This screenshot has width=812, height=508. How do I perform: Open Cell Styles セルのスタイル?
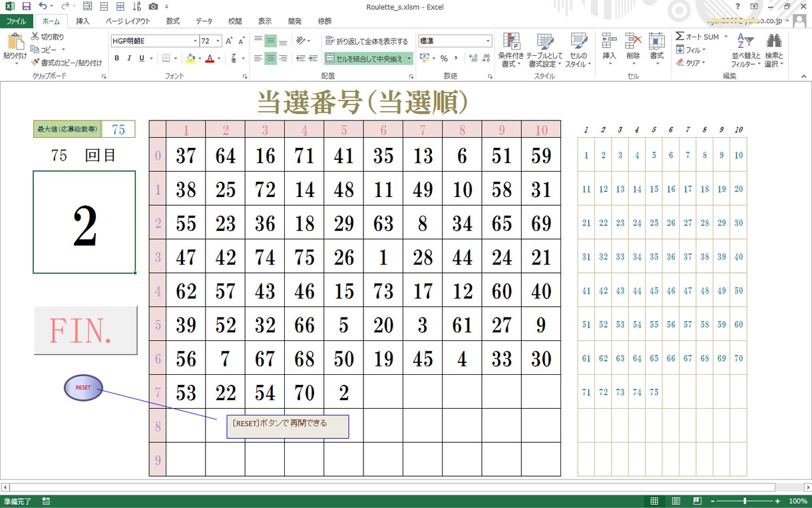[578, 50]
